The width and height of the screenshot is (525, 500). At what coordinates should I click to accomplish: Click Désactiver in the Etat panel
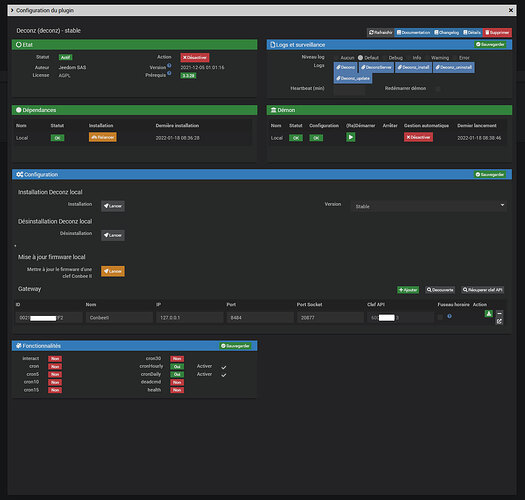click(195, 58)
